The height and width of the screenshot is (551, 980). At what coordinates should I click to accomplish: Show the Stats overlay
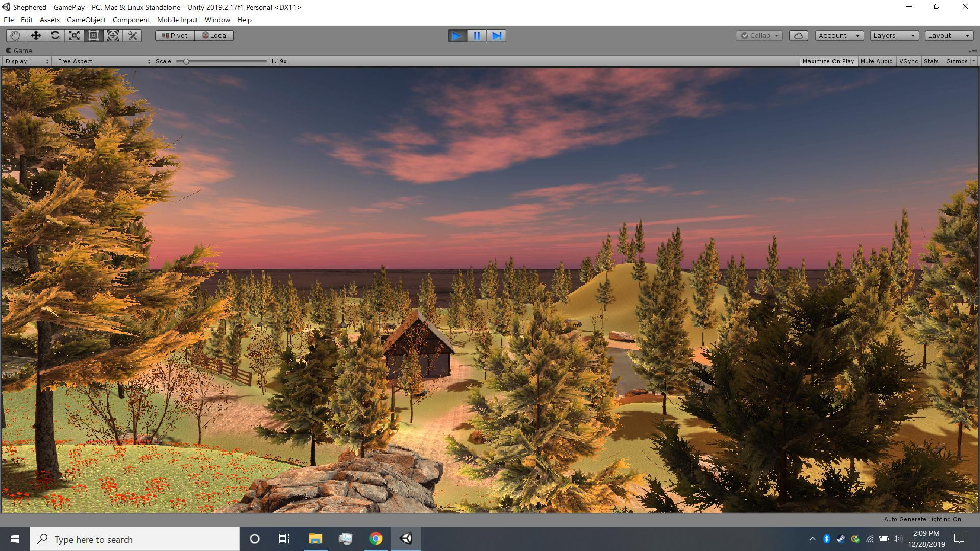pyautogui.click(x=931, y=61)
